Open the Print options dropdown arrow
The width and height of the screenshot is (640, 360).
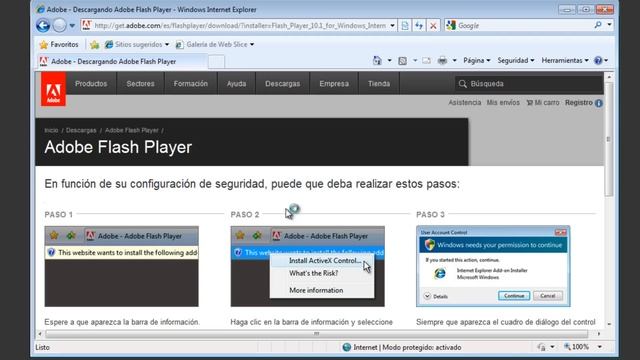(x=454, y=61)
